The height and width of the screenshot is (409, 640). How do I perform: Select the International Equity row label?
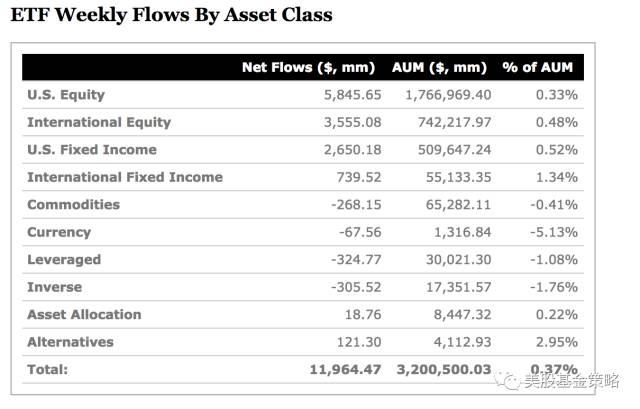click(x=99, y=122)
